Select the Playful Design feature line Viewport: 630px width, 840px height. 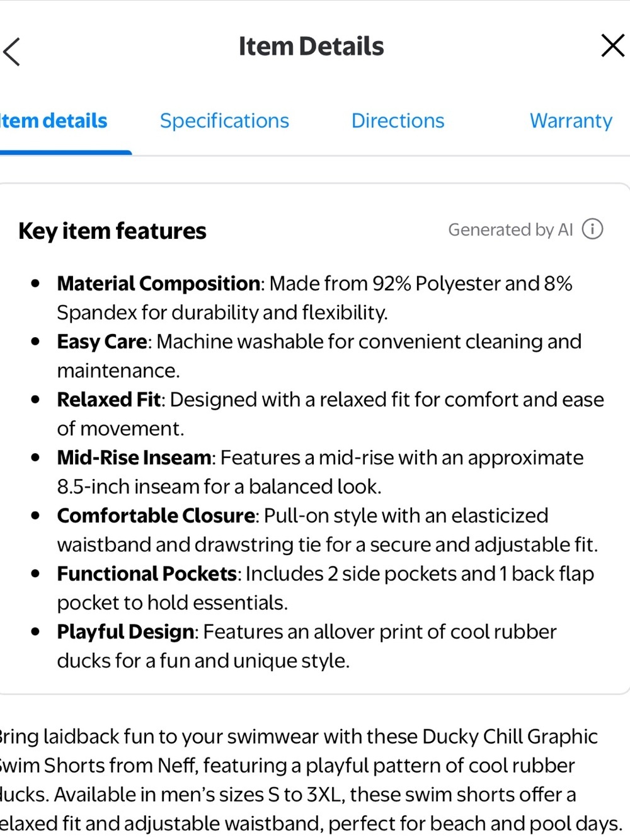coord(307,645)
